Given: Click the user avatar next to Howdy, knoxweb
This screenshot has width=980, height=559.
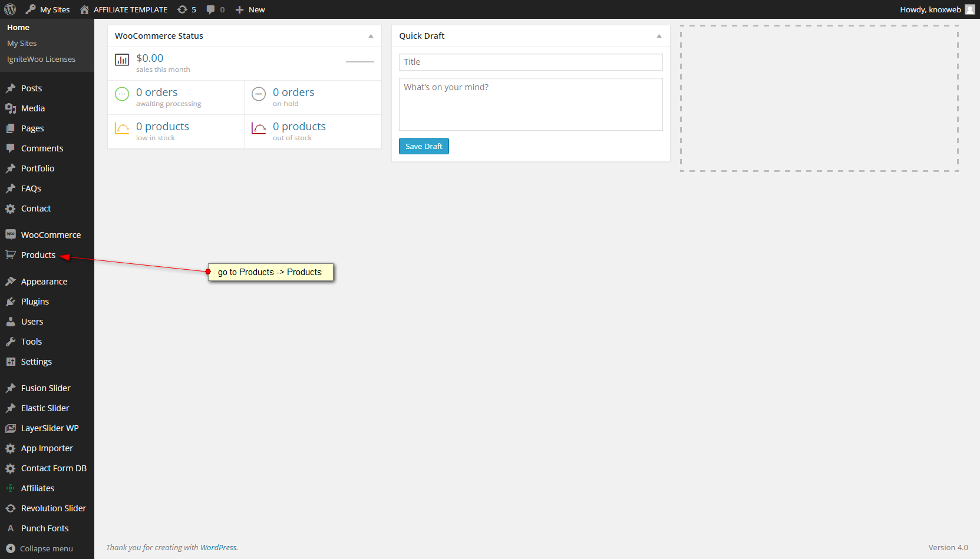Looking at the screenshot, I should click(969, 9).
